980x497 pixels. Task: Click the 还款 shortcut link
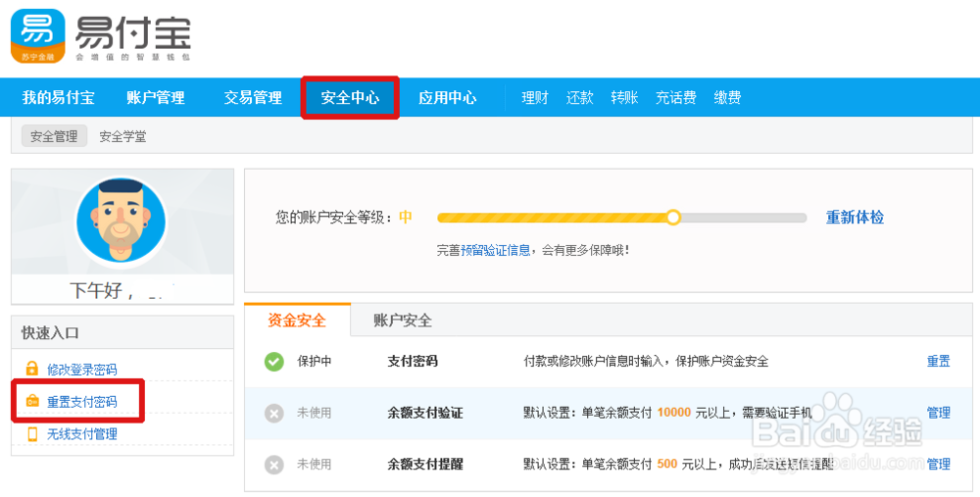pyautogui.click(x=579, y=97)
